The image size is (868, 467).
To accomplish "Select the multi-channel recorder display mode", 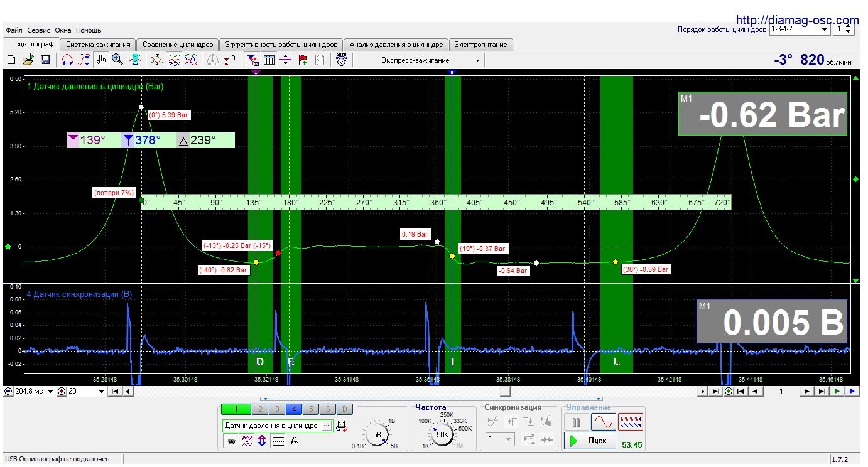I will tap(631, 422).
